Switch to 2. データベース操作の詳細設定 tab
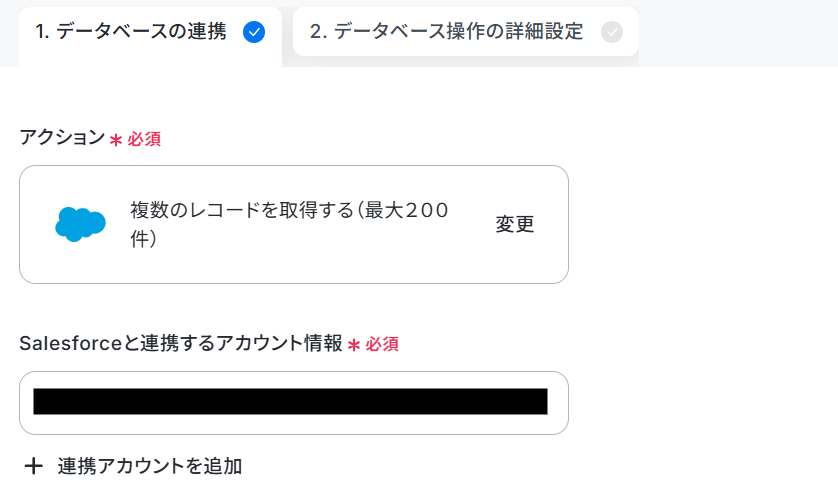 [465, 32]
